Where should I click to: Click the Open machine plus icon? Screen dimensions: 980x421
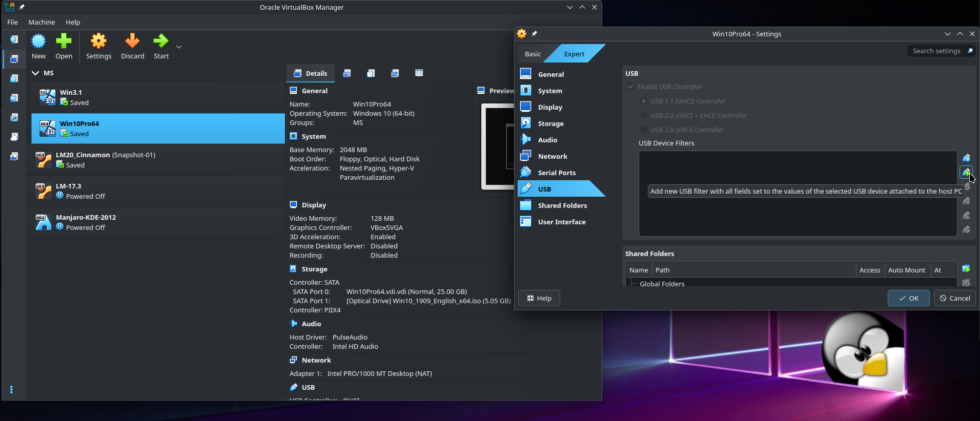64,41
